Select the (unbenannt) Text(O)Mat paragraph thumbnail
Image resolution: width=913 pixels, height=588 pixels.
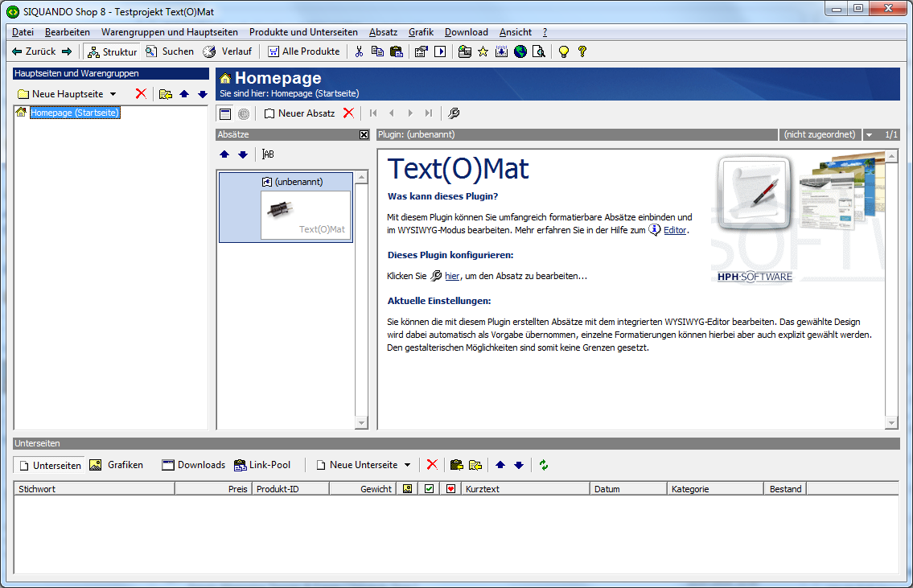pos(286,207)
